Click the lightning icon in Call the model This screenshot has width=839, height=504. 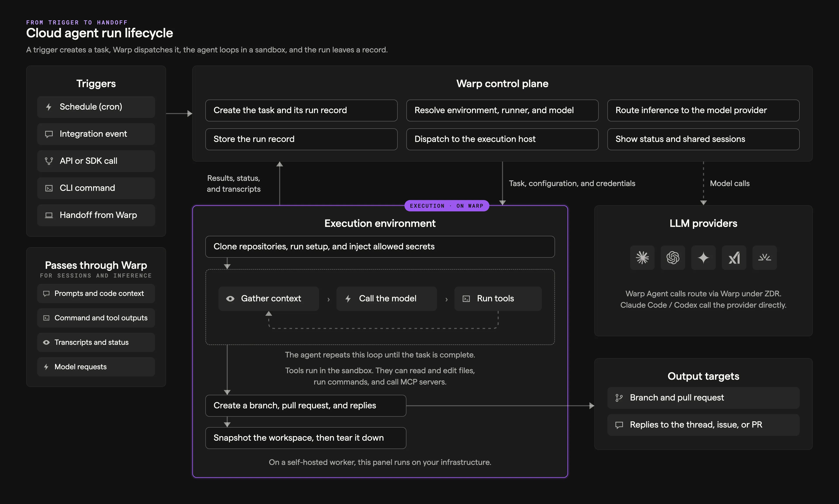point(348,299)
